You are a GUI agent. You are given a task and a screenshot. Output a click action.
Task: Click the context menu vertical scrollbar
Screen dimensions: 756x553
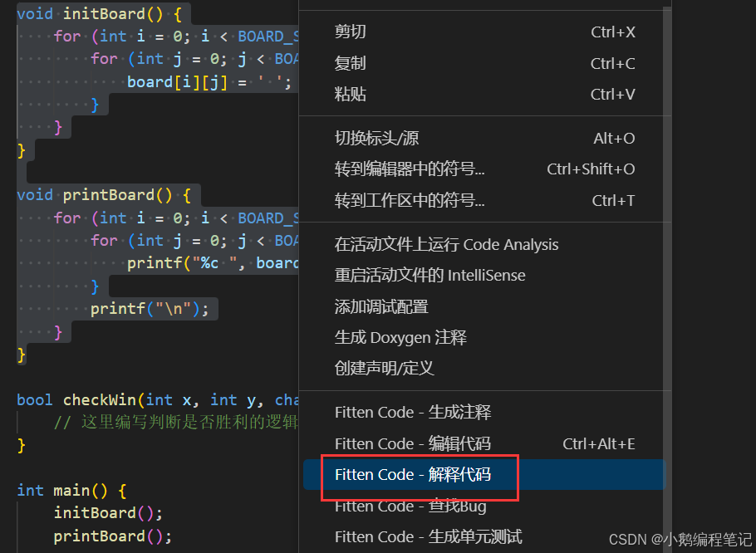(x=667, y=279)
